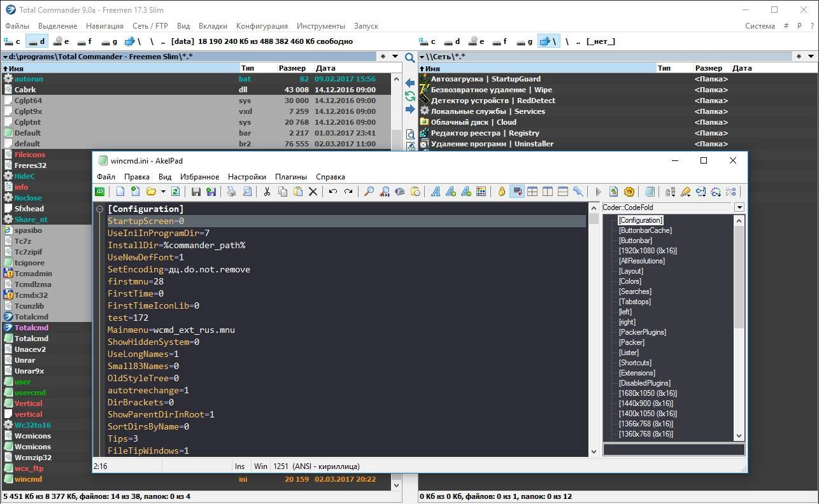Select [PackerPlugins] in the CodeFold list

643,332
